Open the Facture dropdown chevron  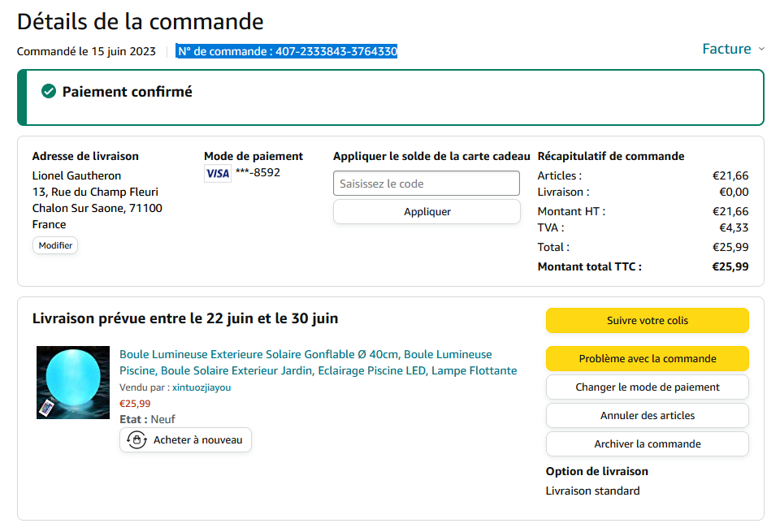pos(761,50)
